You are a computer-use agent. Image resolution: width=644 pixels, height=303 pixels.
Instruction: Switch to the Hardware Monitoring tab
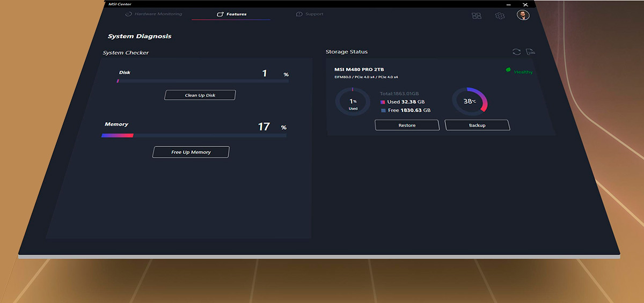tap(153, 14)
